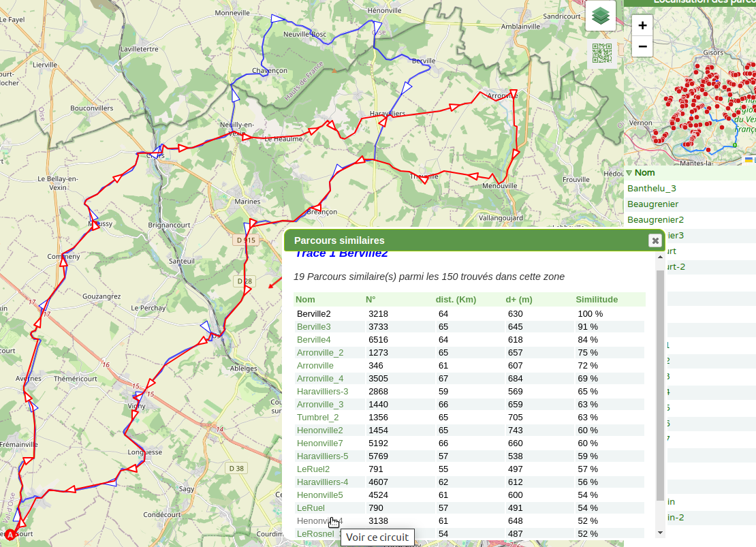This screenshot has width=756, height=547.
Task: Sort similar routes by Similitude column
Action: (597, 300)
